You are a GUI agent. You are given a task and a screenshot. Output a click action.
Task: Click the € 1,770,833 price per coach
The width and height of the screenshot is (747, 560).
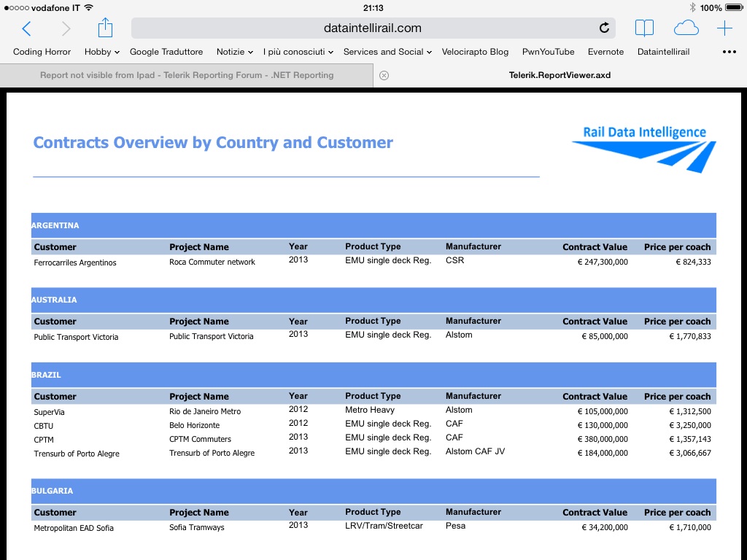(x=690, y=336)
